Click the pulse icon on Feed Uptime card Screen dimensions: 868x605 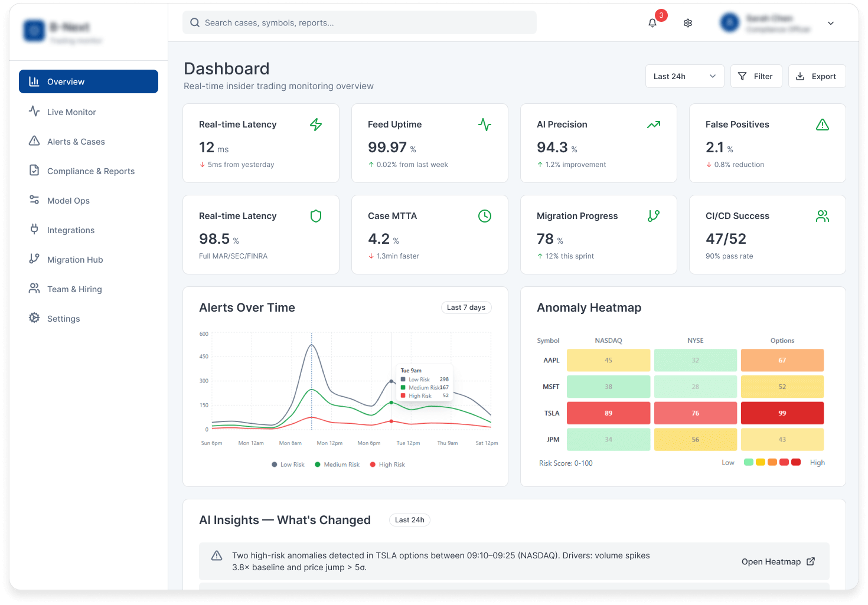click(485, 125)
